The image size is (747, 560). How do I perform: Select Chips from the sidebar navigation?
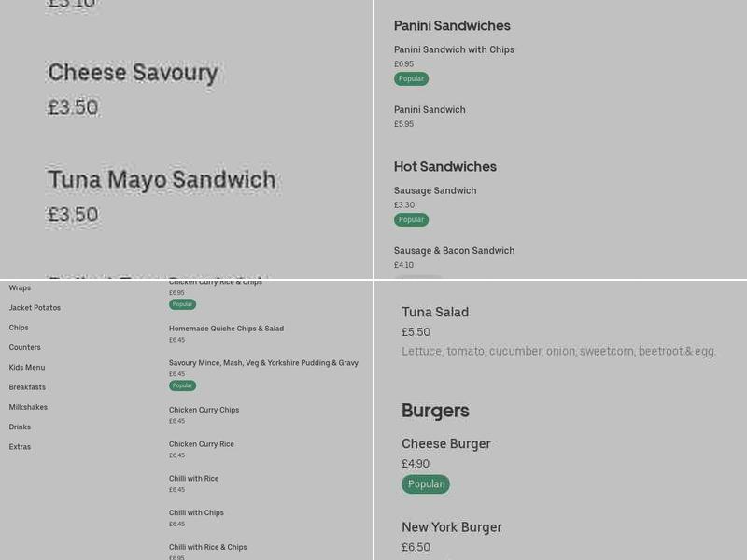pyautogui.click(x=19, y=327)
